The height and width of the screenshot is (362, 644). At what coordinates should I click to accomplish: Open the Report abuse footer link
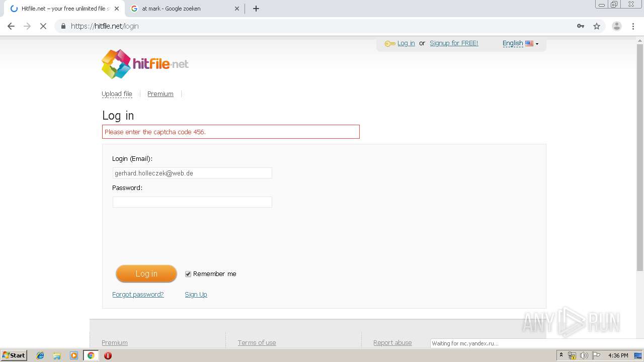click(392, 343)
